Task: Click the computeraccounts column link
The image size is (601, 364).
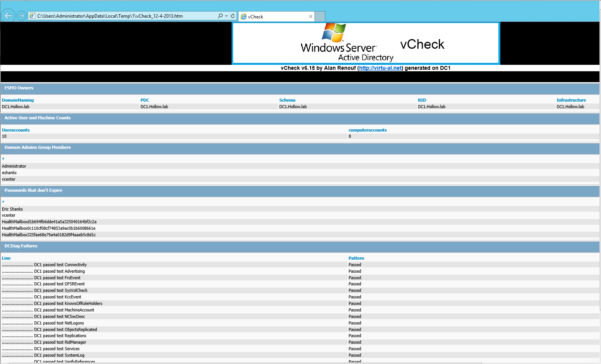Action: [368, 130]
